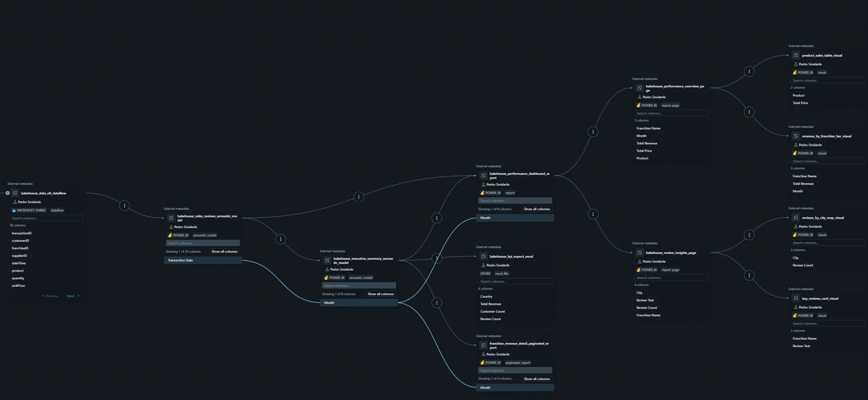Select Month column in franchise revenue paginated report
This screenshot has width=868, height=400.
click(515, 388)
